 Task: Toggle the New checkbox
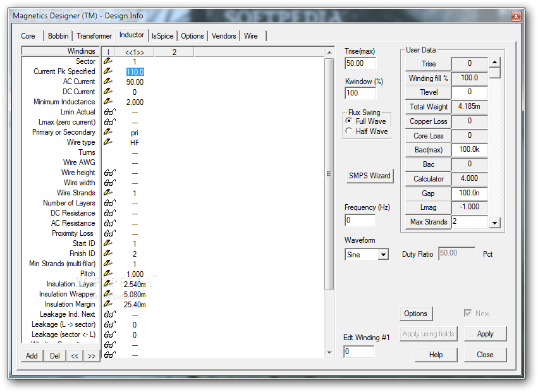point(467,313)
